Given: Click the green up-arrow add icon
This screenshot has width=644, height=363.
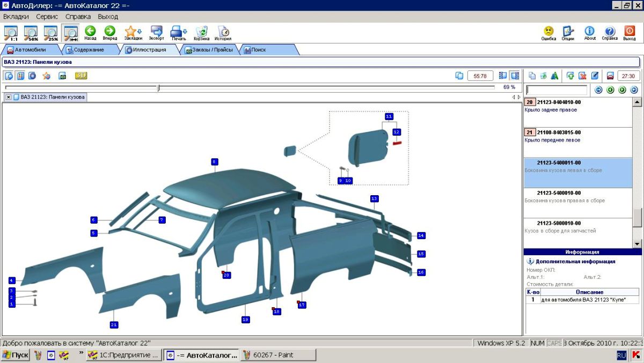Looking at the screenshot, I should tap(570, 76).
